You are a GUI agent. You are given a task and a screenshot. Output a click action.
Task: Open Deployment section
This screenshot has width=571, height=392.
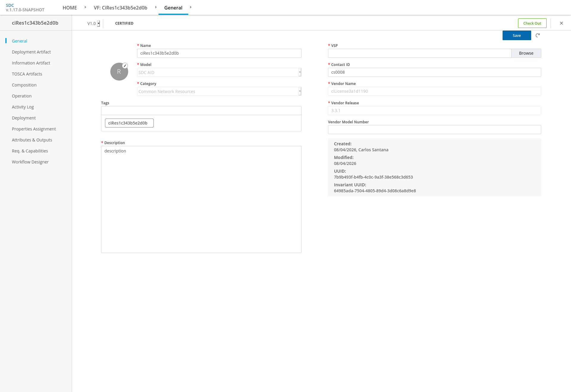(24, 118)
